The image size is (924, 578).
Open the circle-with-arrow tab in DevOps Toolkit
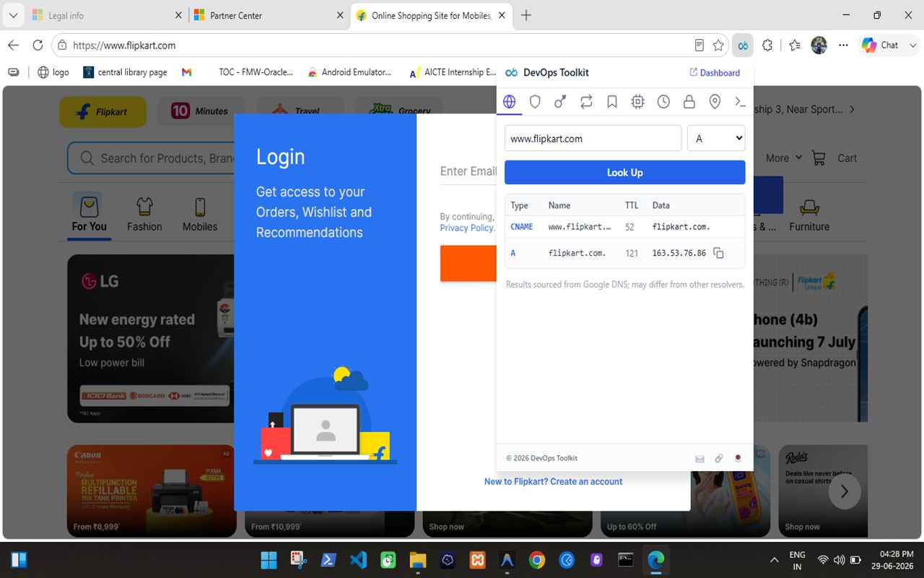[560, 102]
